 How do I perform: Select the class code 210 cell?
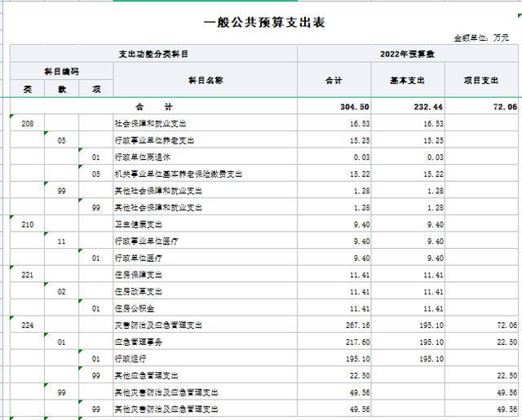28,224
